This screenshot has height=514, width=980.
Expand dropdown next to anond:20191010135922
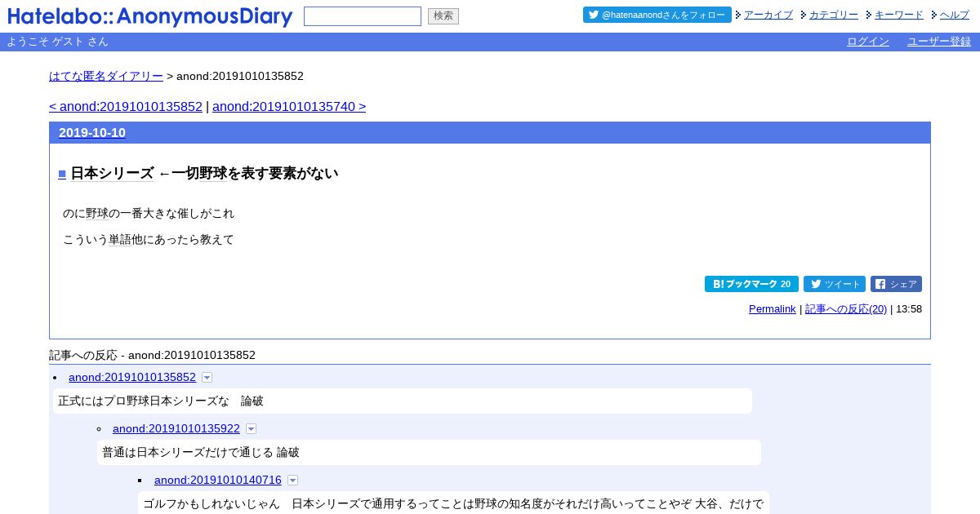(x=251, y=429)
